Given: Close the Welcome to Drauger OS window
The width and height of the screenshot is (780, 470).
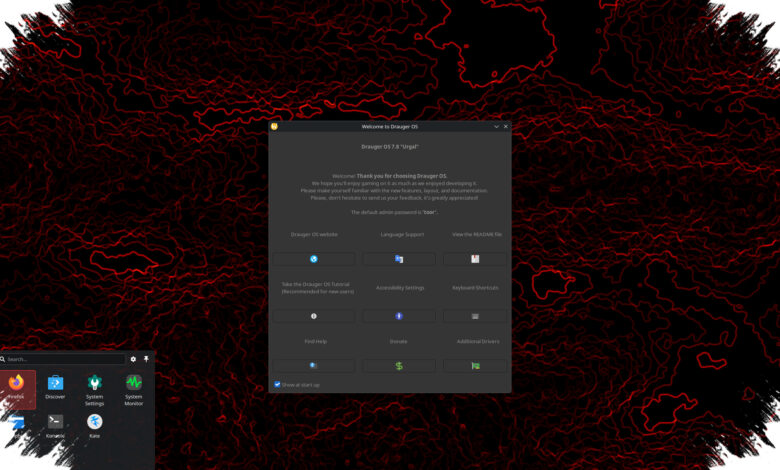Looking at the screenshot, I should pos(506,126).
